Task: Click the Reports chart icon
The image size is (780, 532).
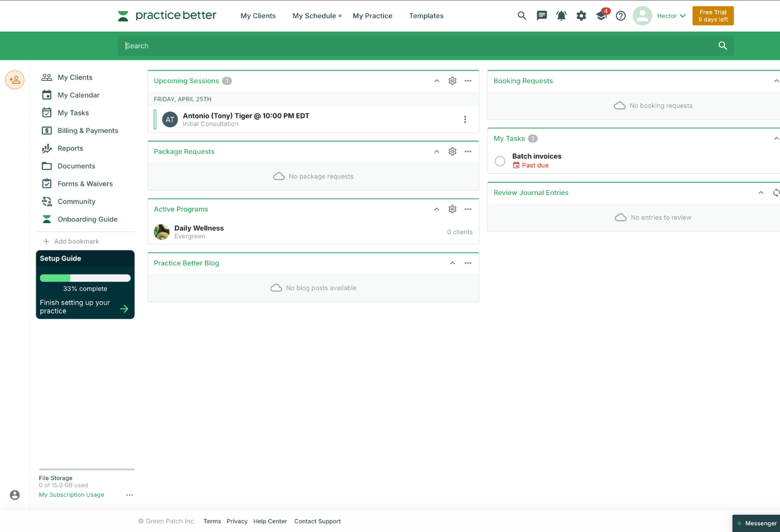Action: point(47,148)
